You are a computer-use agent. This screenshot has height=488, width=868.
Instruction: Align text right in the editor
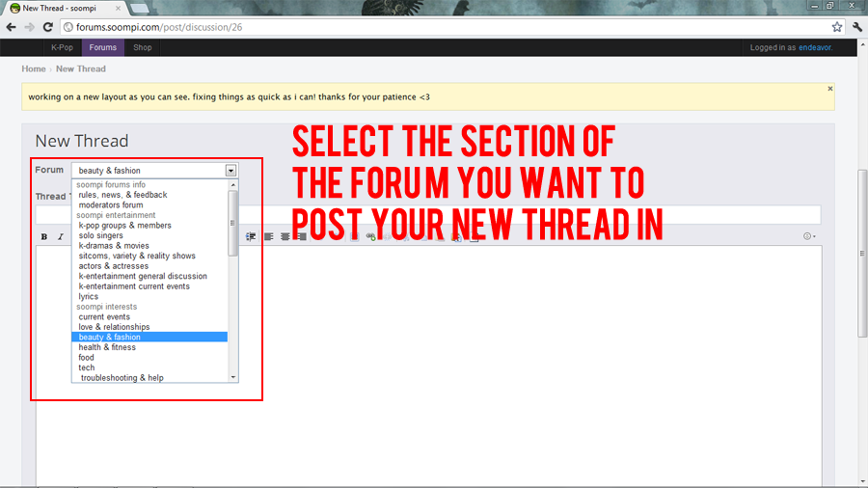302,237
